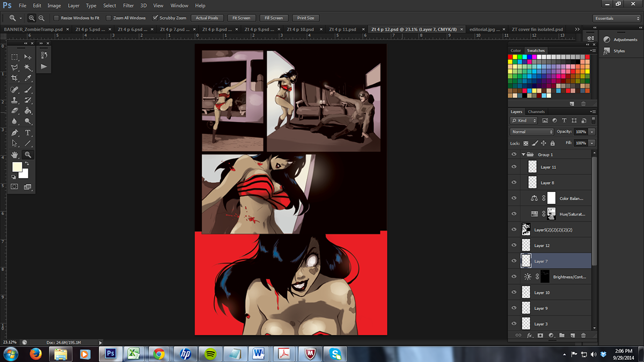Select the Blur tool
644x362 pixels.
coord(15,122)
